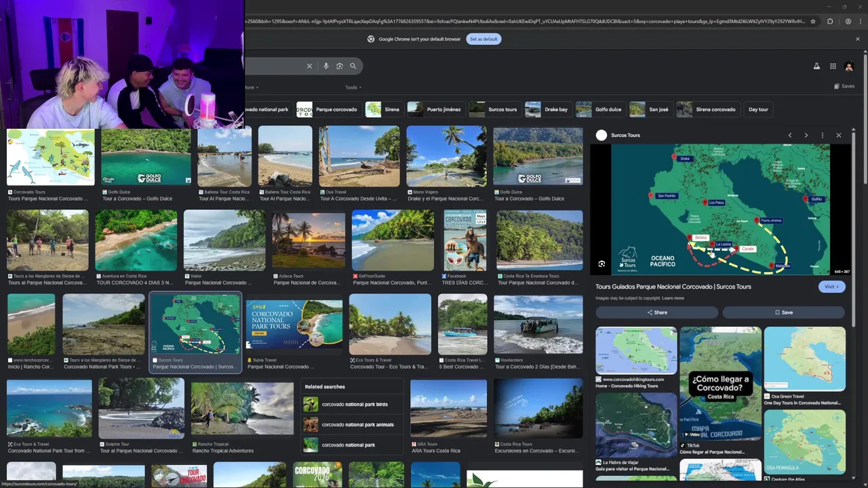868x488 pixels.
Task: Bookmark this page with the star icon
Action: [813, 21]
